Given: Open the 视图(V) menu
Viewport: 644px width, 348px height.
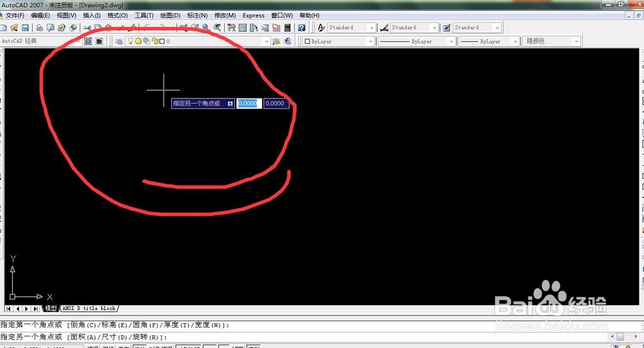Looking at the screenshot, I should 66,15.
